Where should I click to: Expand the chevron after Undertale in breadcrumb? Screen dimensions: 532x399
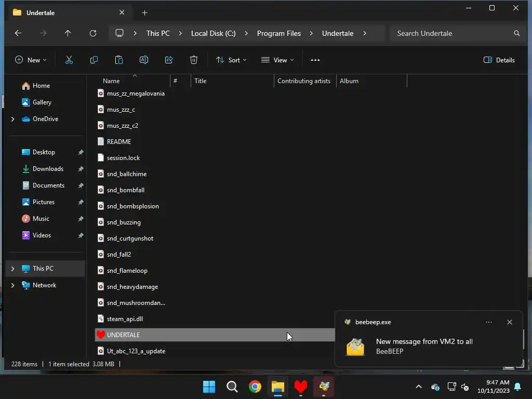(x=365, y=33)
